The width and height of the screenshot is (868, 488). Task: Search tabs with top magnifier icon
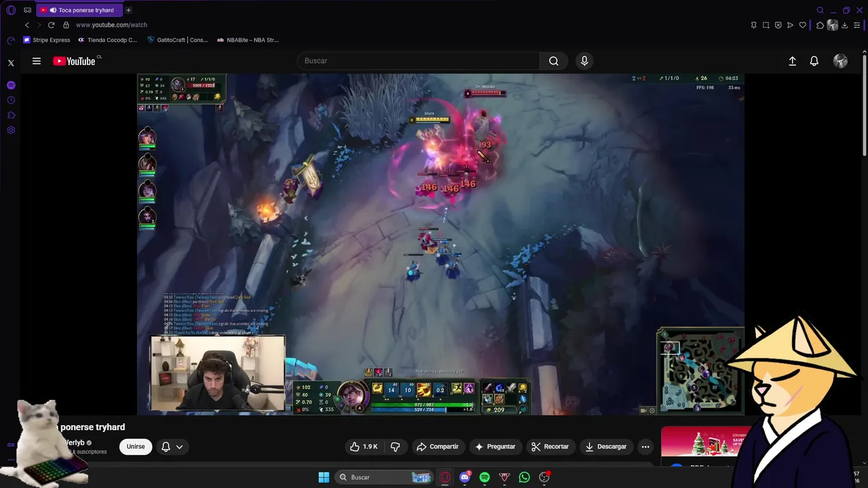tap(820, 10)
